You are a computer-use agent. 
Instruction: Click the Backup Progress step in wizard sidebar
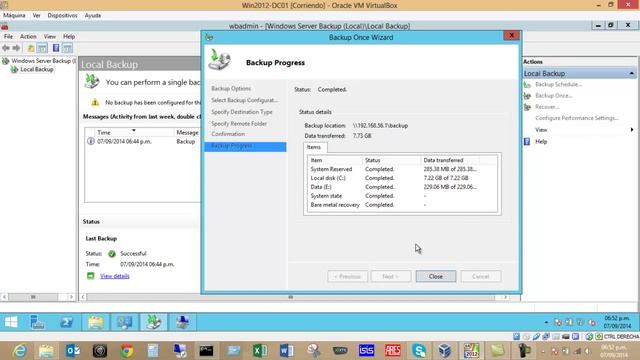245,146
